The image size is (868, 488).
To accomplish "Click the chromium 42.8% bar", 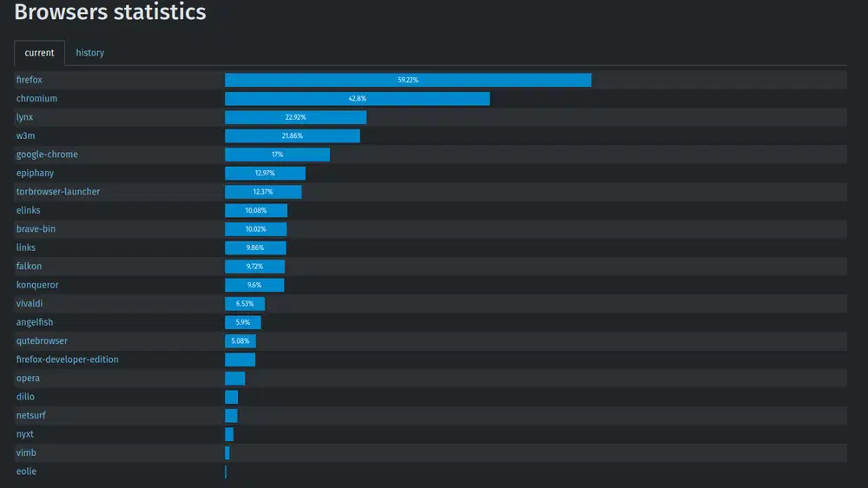I will 357,99.
